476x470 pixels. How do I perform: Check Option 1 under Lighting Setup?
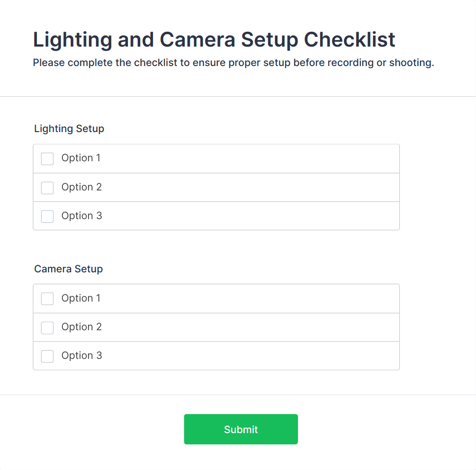[47, 159]
